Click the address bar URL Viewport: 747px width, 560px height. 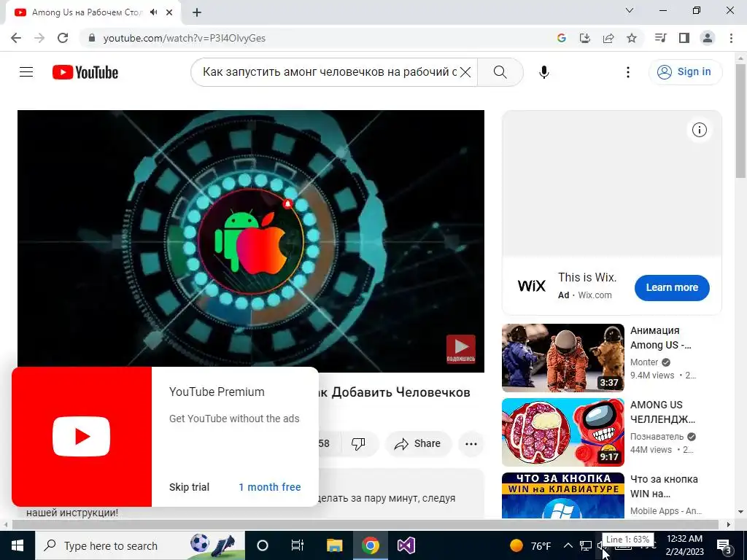click(185, 38)
